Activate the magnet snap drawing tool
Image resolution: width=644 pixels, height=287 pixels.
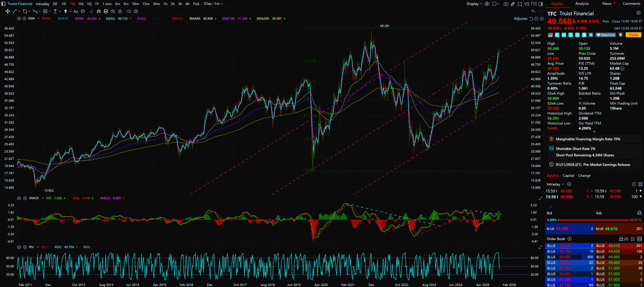(x=99, y=11)
